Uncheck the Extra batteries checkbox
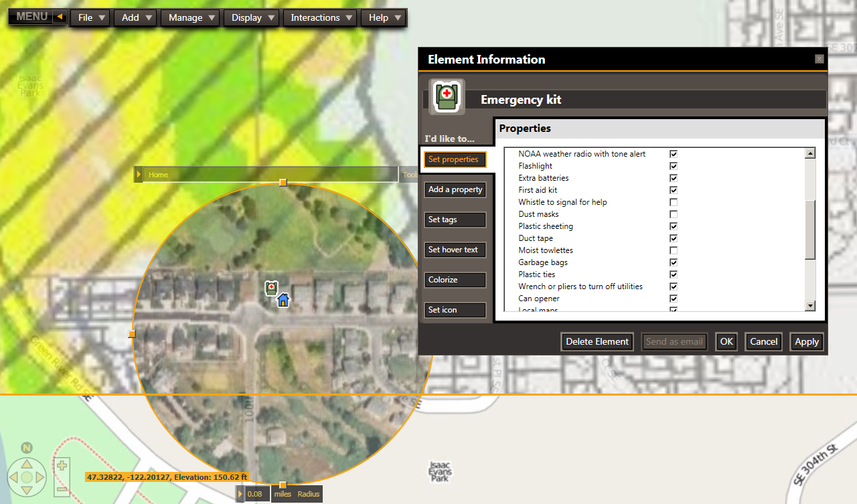This screenshot has height=504, width=857. pos(674,178)
